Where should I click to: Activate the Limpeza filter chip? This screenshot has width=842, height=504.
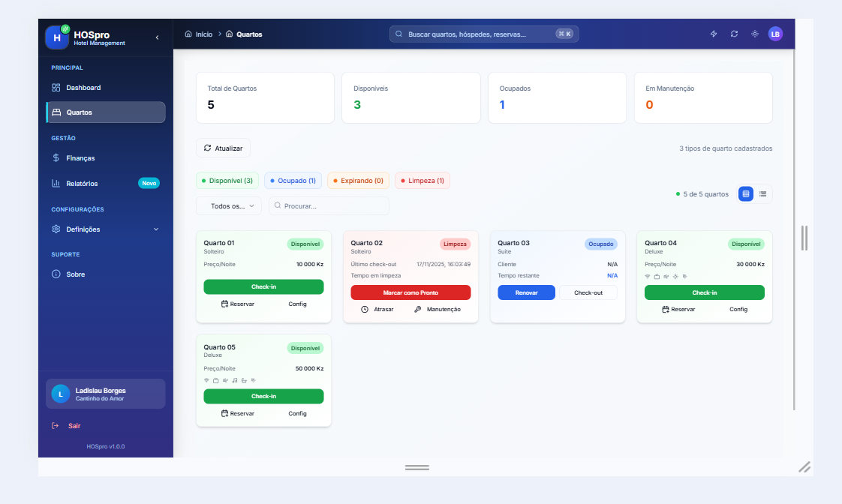click(422, 180)
